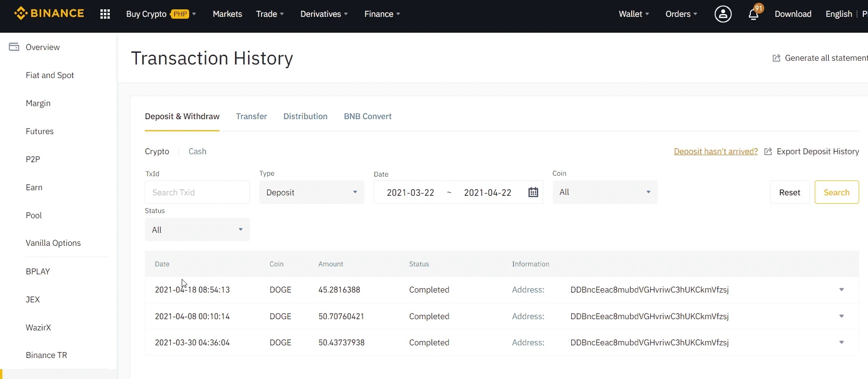This screenshot has width=868, height=379.
Task: Select the Deposit & Withdraw tab
Action: pyautogui.click(x=182, y=116)
